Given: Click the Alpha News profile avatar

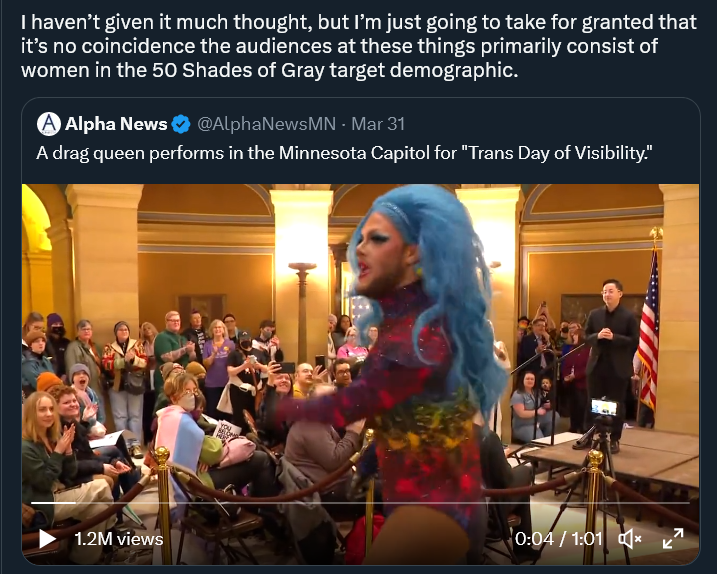Looking at the screenshot, I should tap(49, 124).
